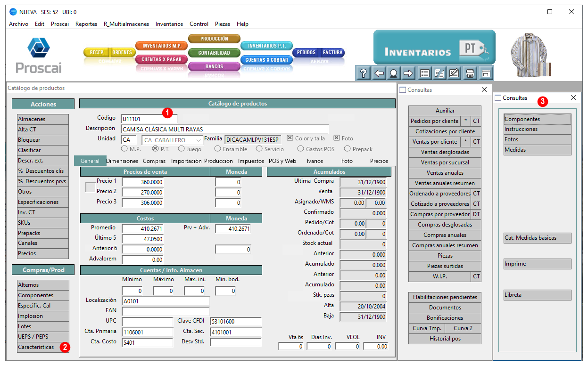This screenshot has width=588, height=365.
Task: Open the Reportes menu
Action: [x=86, y=24]
